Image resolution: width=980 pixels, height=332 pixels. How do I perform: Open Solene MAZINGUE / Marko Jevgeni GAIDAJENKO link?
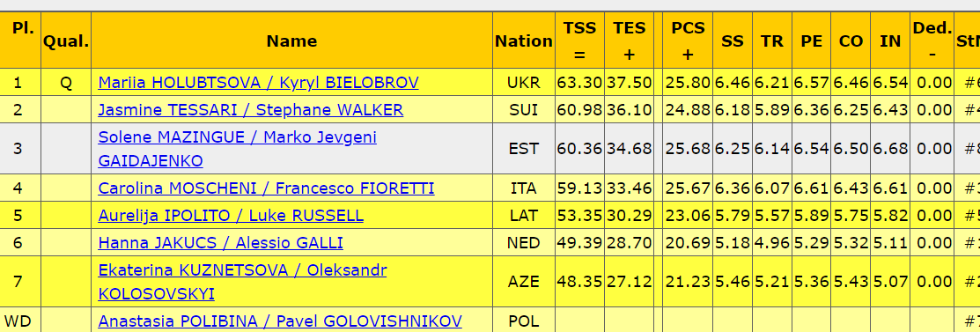238,149
